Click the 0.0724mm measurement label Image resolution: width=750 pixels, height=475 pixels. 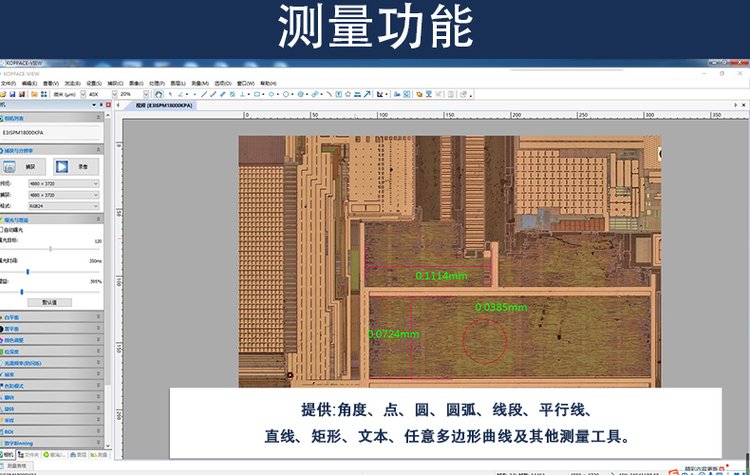(393, 334)
